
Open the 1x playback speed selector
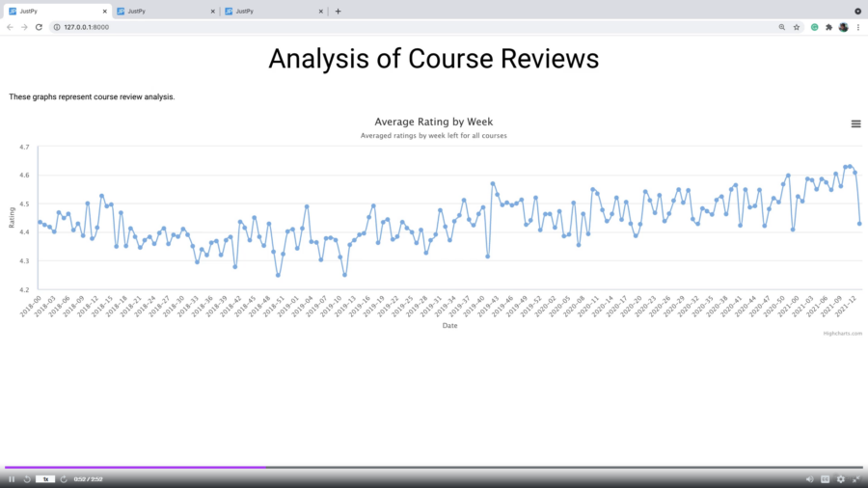(44, 478)
